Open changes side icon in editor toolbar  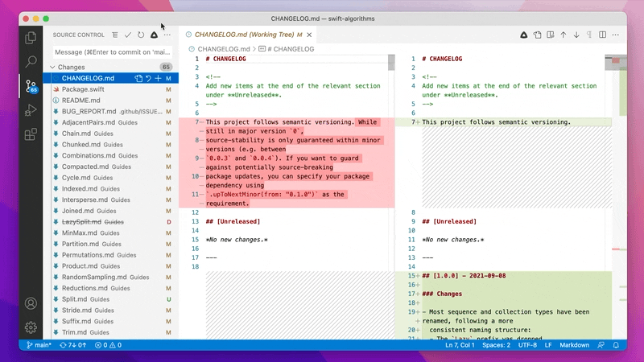pyautogui.click(x=551, y=35)
